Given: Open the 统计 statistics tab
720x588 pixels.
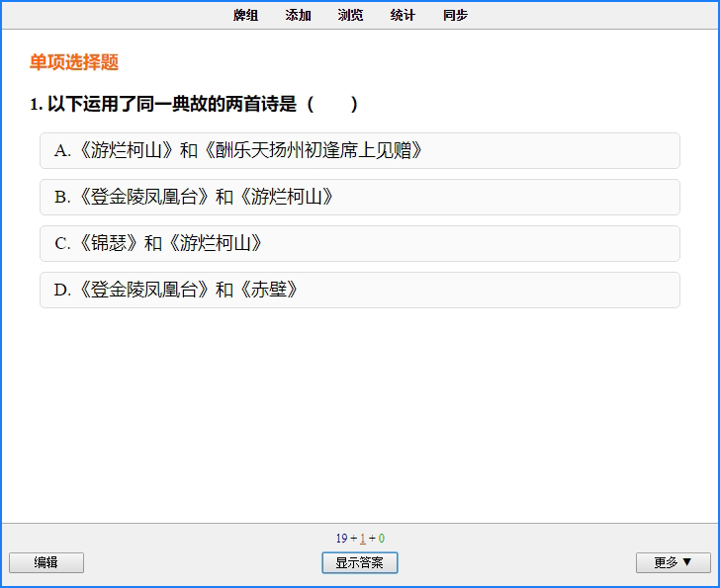Looking at the screenshot, I should coord(403,15).
